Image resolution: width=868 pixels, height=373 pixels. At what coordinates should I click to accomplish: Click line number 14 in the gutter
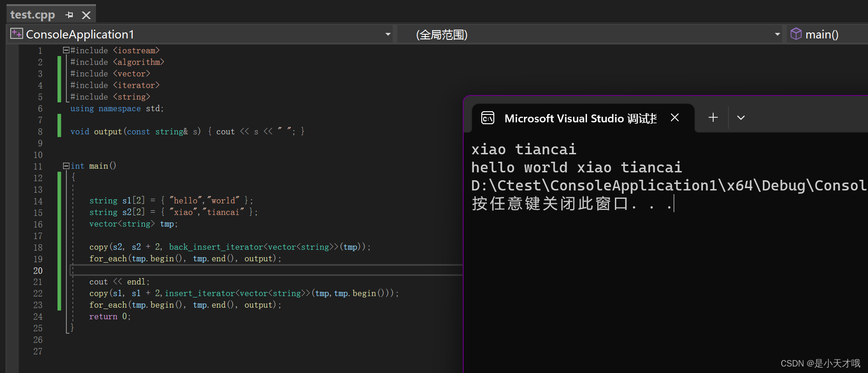tap(38, 201)
